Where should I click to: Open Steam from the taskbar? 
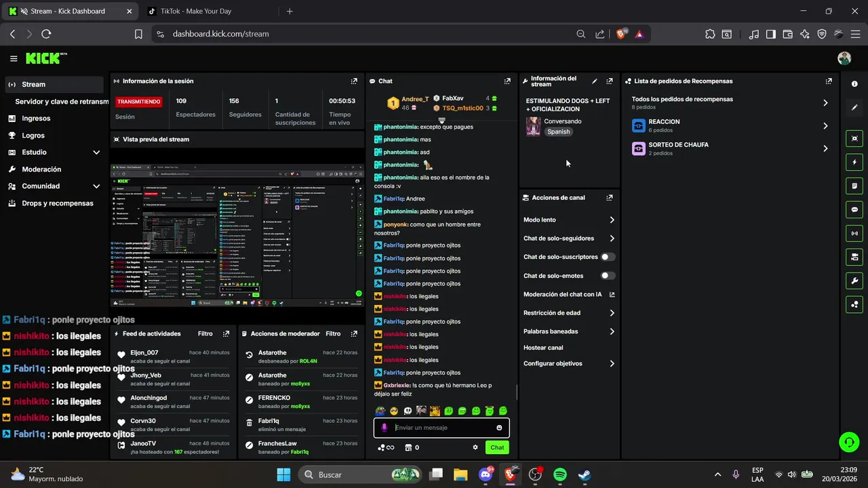pyautogui.click(x=584, y=474)
